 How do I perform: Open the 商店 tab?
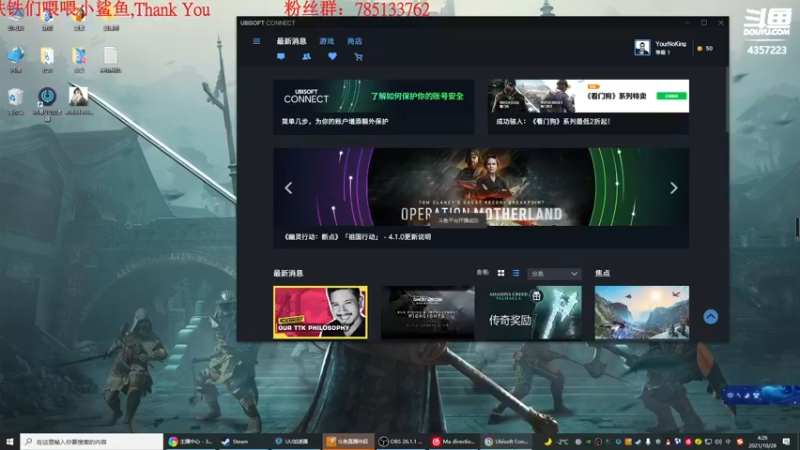click(x=355, y=41)
